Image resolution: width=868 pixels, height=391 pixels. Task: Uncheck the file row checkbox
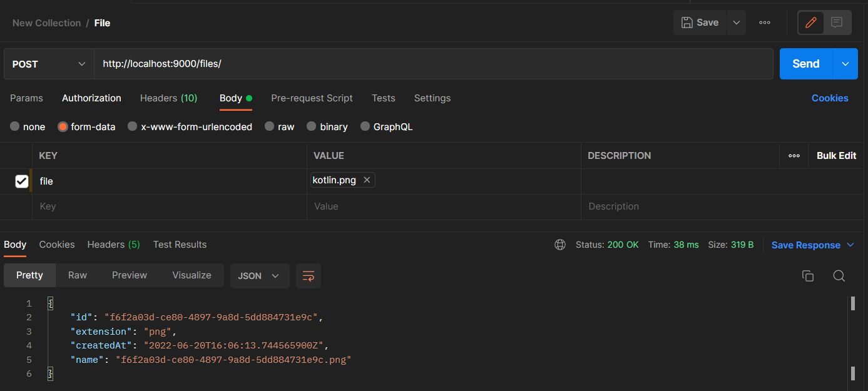click(x=21, y=181)
